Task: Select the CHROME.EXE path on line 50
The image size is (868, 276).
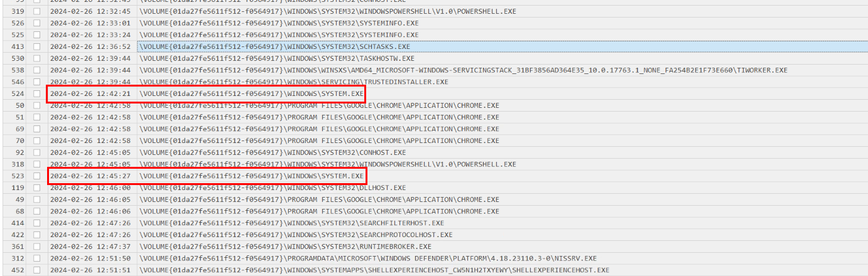Action: 319,105
